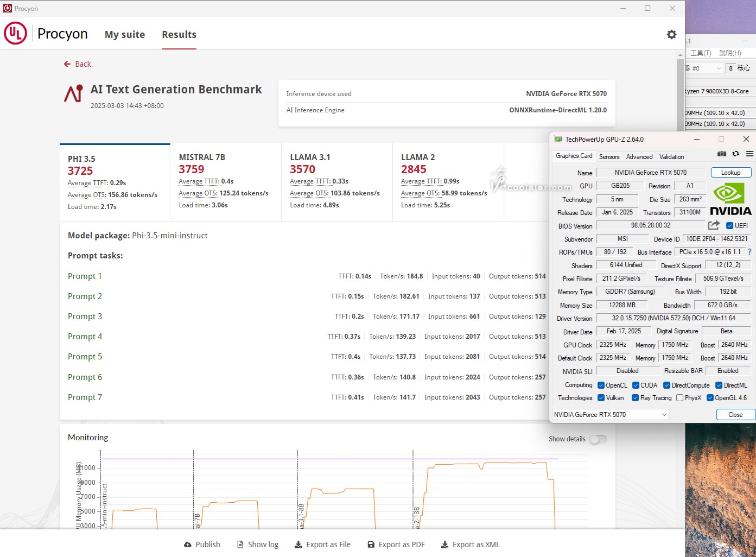Open GPU-Z hamburger menu icon
This screenshot has width=756, height=557.
pyautogui.click(x=749, y=154)
